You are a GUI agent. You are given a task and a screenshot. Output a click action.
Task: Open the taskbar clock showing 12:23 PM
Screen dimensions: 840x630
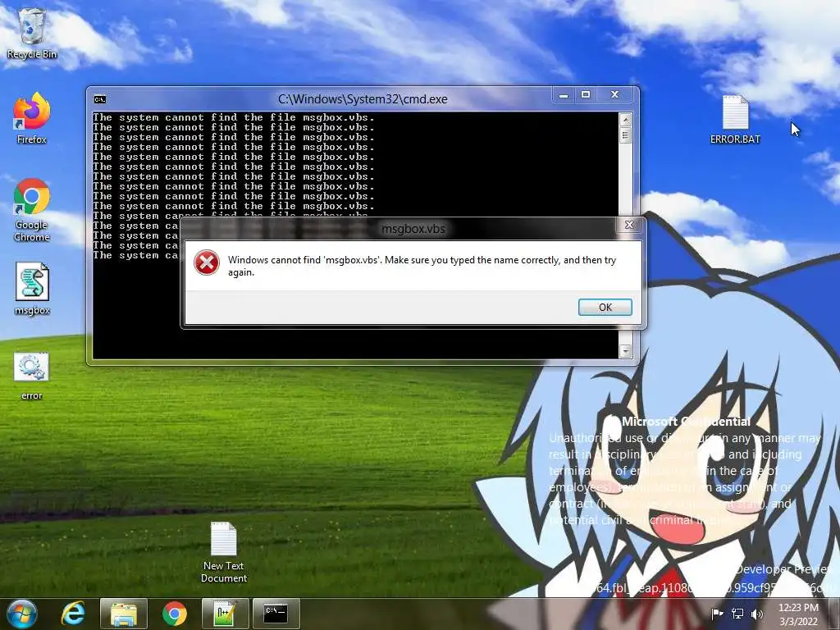click(x=798, y=614)
